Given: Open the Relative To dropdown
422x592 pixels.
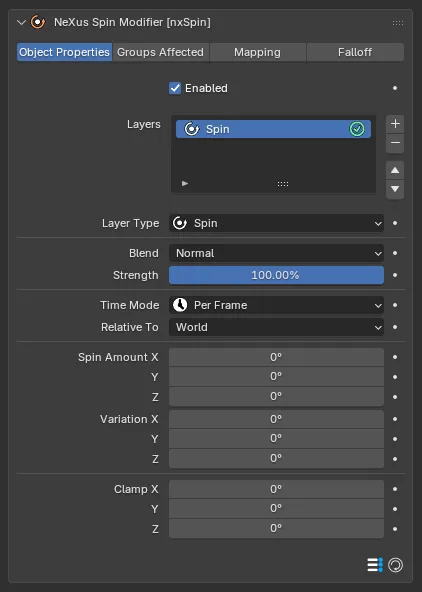Looking at the screenshot, I should [x=276, y=327].
